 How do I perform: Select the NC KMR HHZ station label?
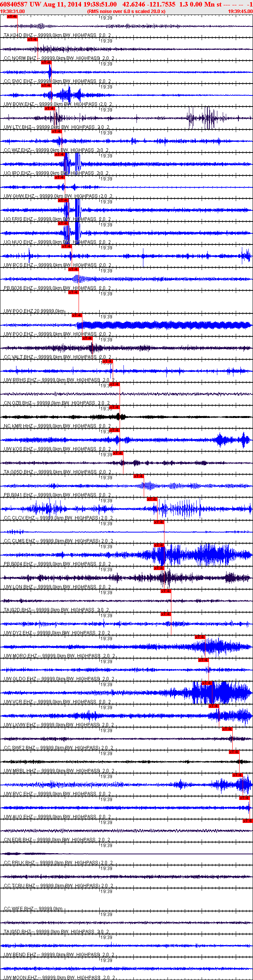tap(58, 426)
